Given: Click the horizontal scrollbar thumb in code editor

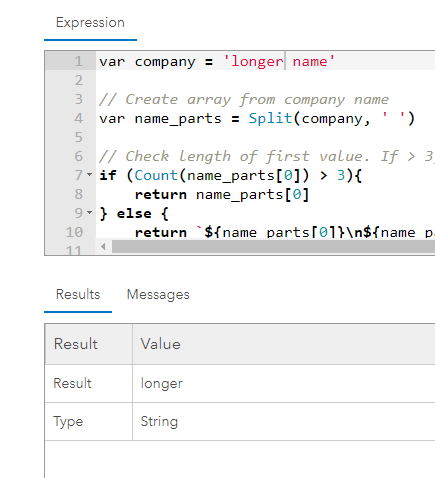Looking at the screenshot, I should click(x=273, y=247).
